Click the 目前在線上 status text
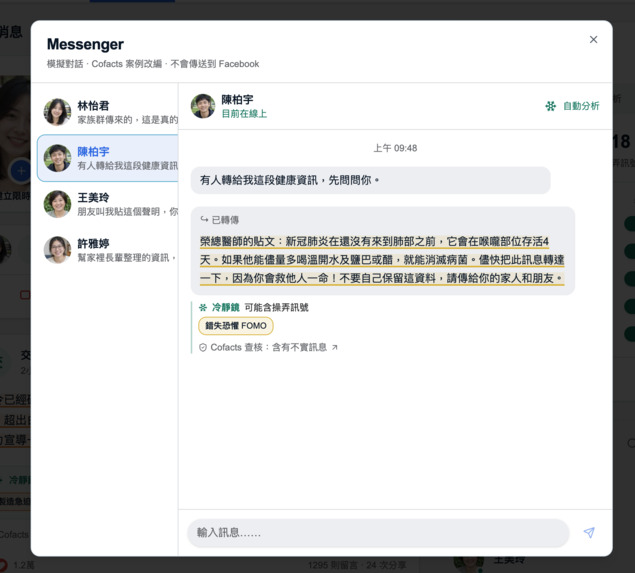Viewport: 635px width, 573px height. (244, 114)
